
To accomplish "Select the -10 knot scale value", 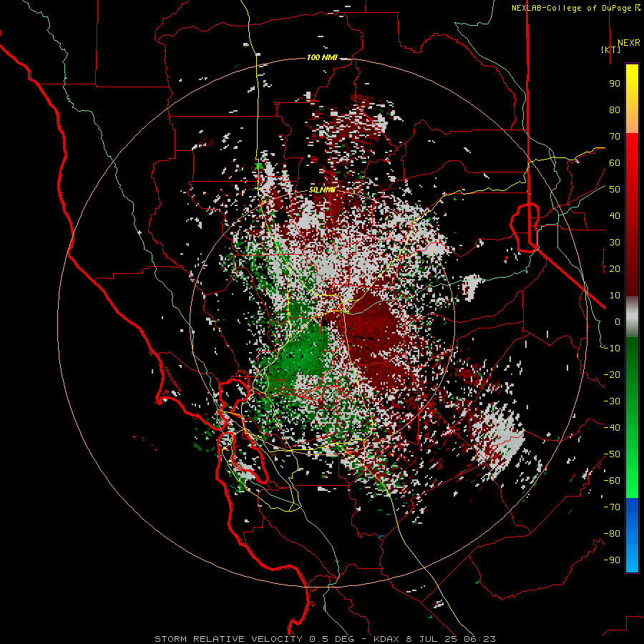I will click(x=612, y=348).
